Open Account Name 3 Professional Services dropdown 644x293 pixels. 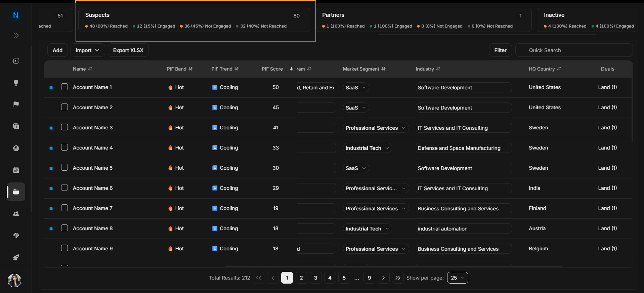click(x=376, y=128)
